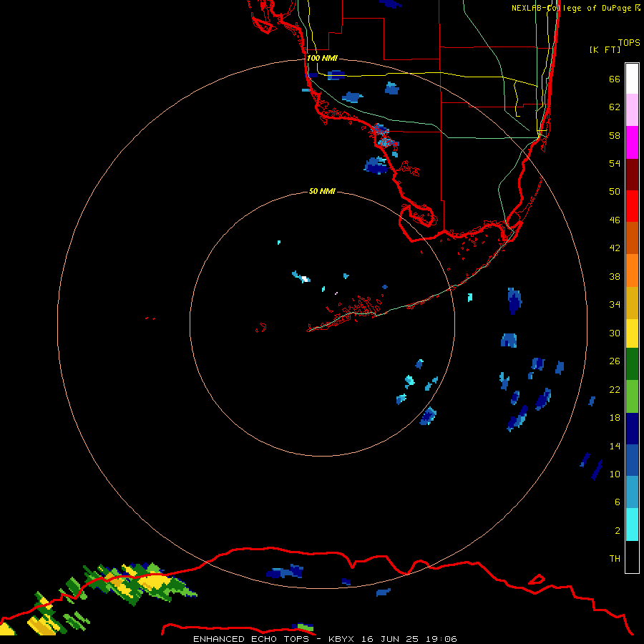Viewport: 644px width, 644px height.
Task: Click the TOPS legend title
Action: click(x=629, y=42)
